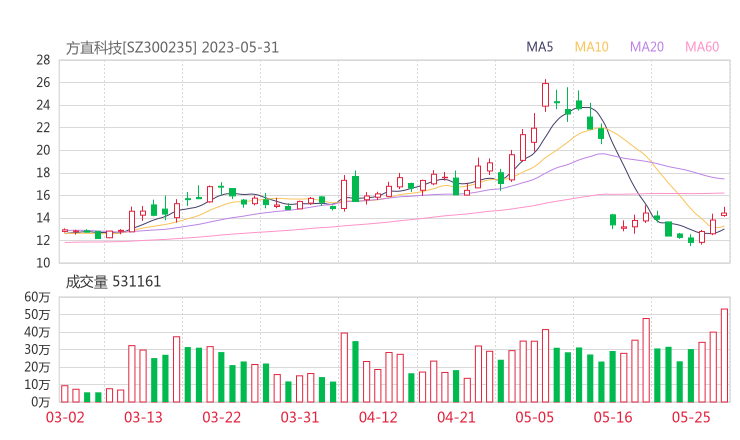Image resolution: width=740 pixels, height=440 pixels.
Task: Click the MA10 legend label
Action: coord(591,47)
